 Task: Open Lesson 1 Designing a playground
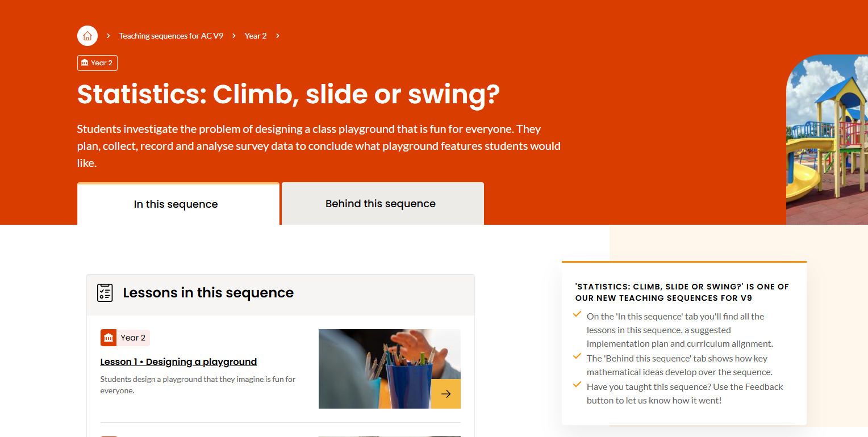178,362
